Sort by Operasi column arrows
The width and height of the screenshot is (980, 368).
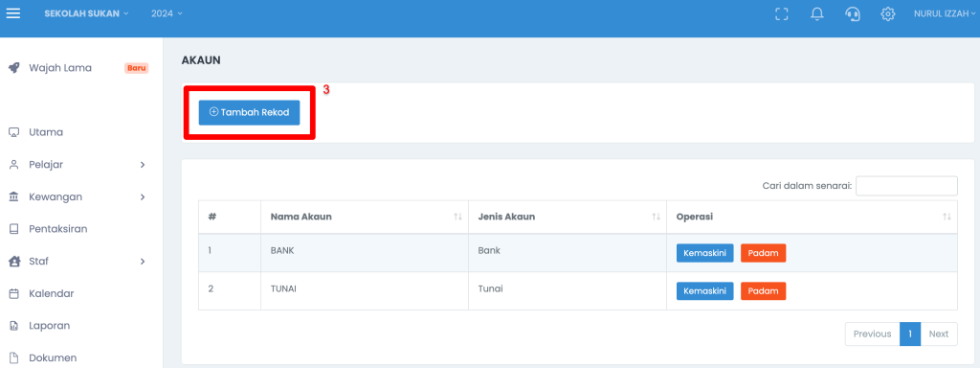(947, 217)
